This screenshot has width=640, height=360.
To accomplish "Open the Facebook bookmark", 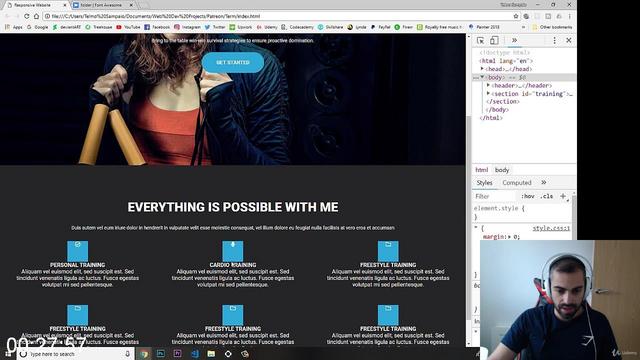I will (157, 27).
